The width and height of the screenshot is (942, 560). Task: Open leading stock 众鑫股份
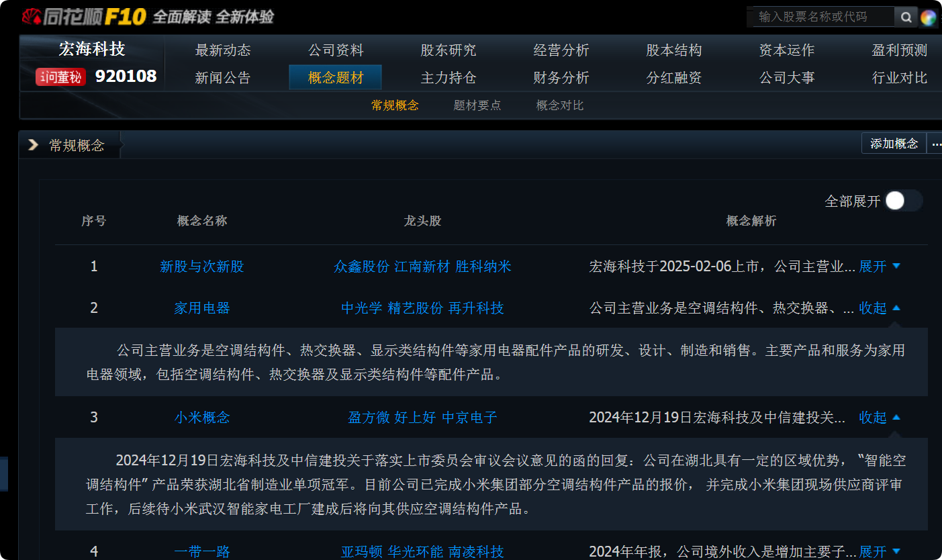click(x=361, y=267)
